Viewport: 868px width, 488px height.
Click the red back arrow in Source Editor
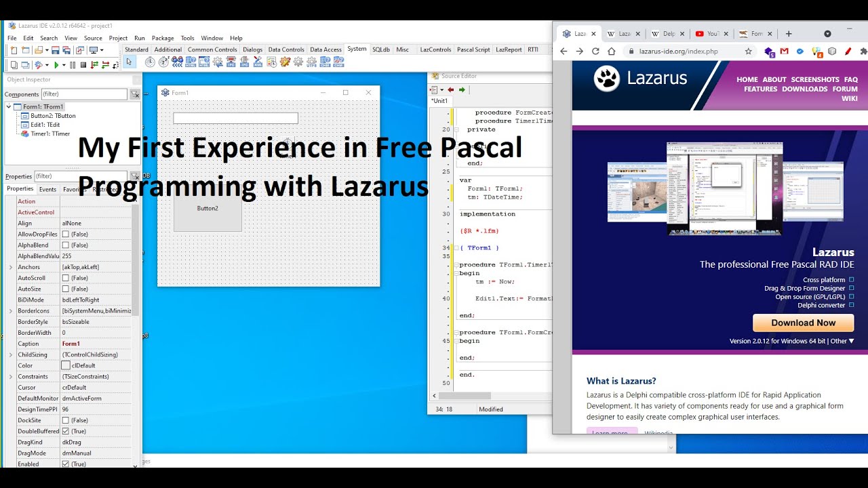[x=450, y=89]
